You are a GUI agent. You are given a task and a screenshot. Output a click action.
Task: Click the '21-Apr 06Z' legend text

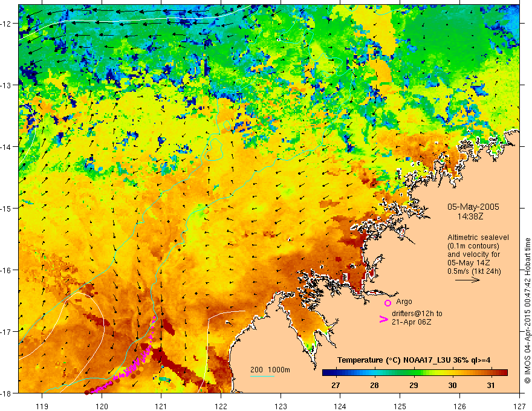412,322
